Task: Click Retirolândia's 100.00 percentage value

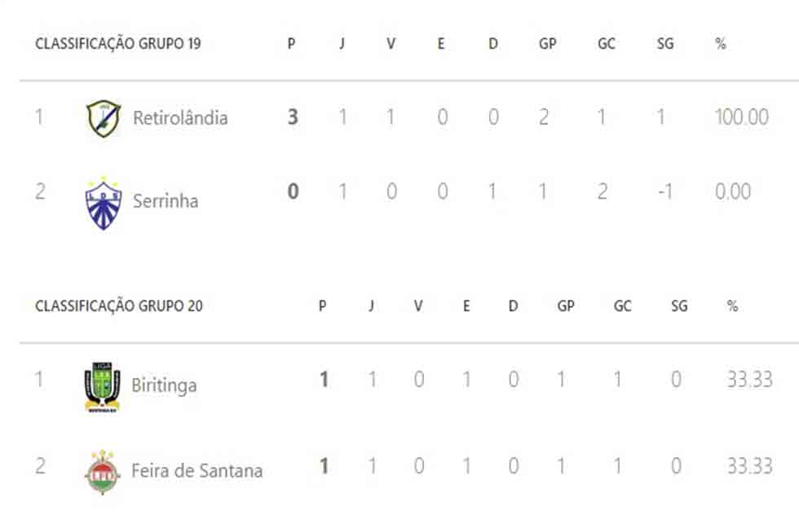Action: 742,117
